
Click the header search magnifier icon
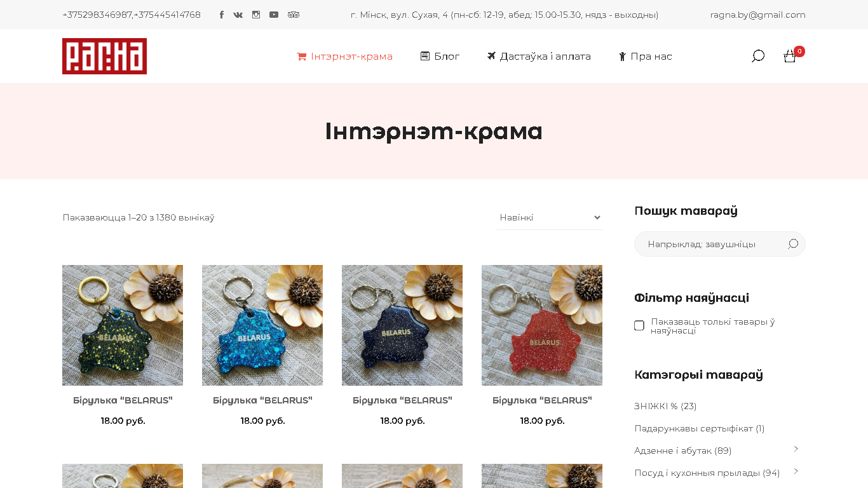(758, 56)
